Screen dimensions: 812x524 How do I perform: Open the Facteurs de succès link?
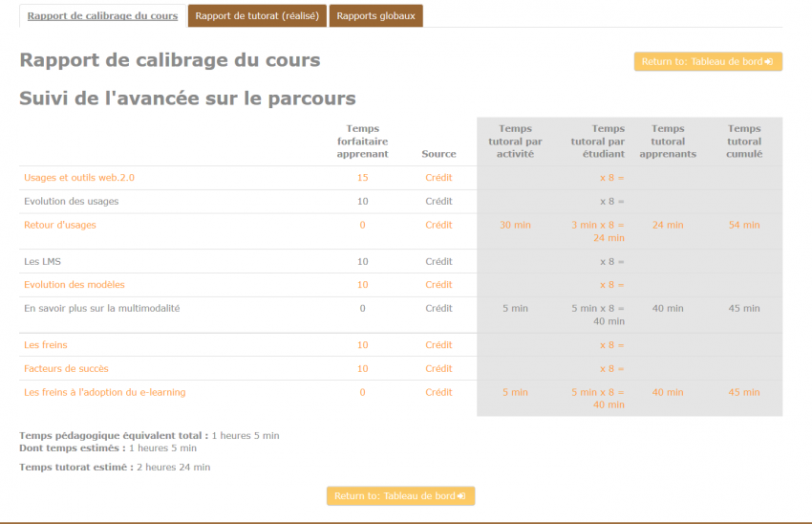pos(66,369)
